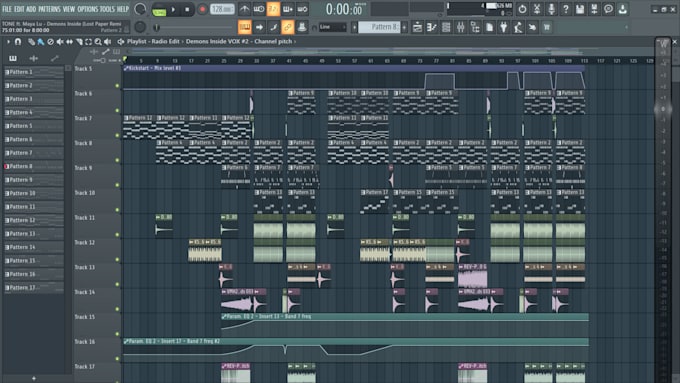Click the Track 10 header label

tap(85, 193)
